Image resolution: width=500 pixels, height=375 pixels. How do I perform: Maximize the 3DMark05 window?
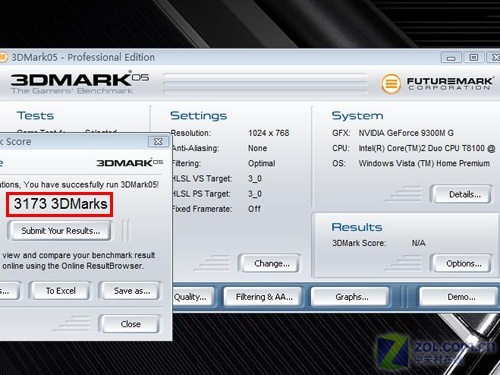pos(473,58)
